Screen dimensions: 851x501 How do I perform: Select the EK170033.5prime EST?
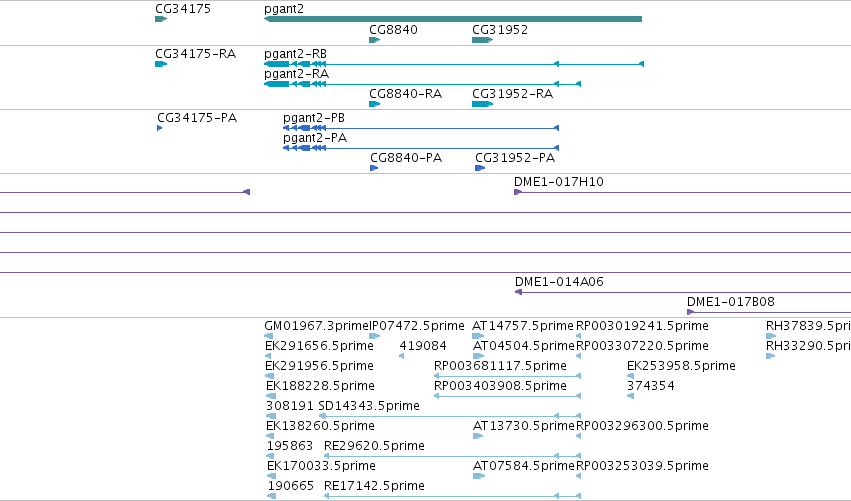pos(271,476)
